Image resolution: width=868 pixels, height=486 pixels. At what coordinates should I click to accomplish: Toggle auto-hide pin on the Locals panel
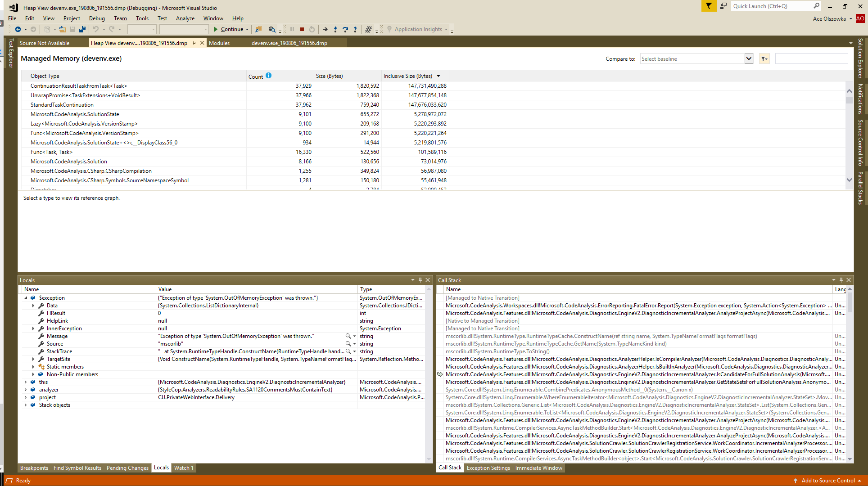click(x=420, y=279)
